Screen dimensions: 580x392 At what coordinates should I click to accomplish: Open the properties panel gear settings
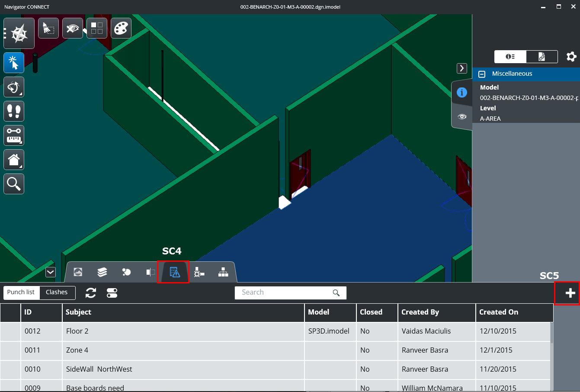tap(571, 56)
